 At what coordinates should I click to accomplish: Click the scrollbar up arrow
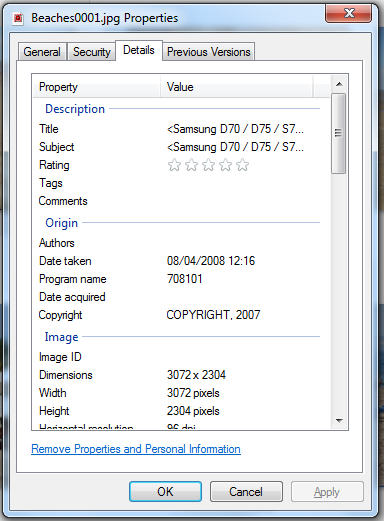(x=339, y=84)
